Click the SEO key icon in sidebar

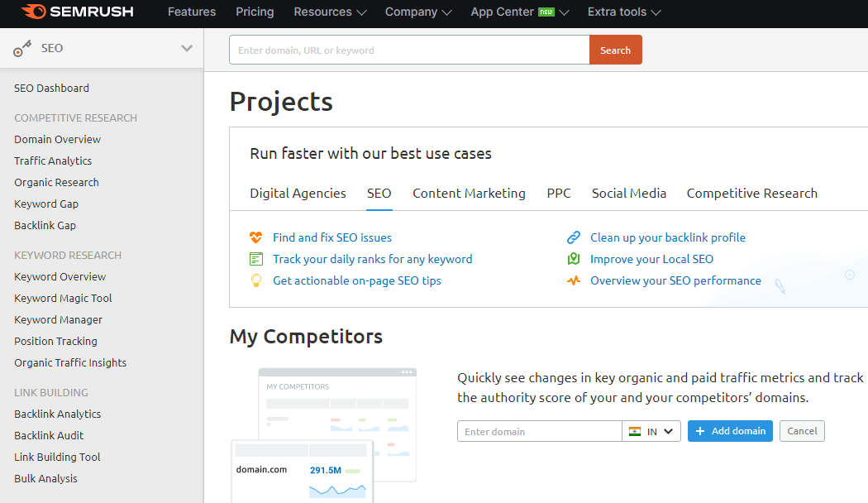pyautogui.click(x=22, y=49)
